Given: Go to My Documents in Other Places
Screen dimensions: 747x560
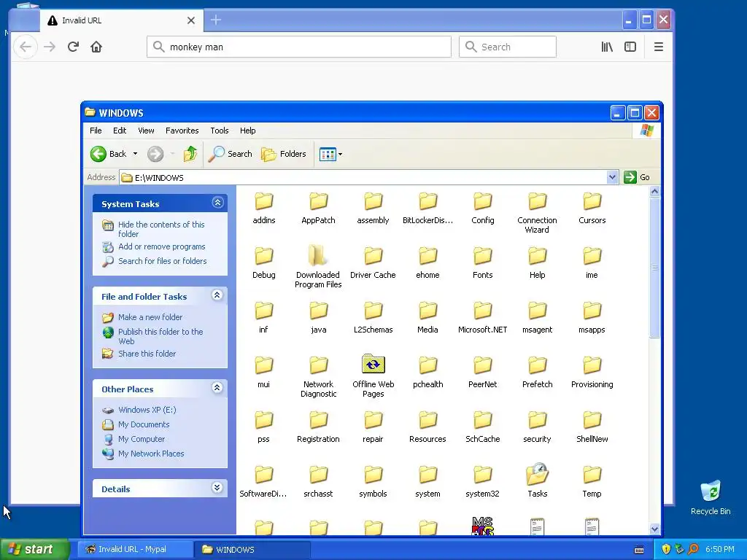Looking at the screenshot, I should [144, 424].
